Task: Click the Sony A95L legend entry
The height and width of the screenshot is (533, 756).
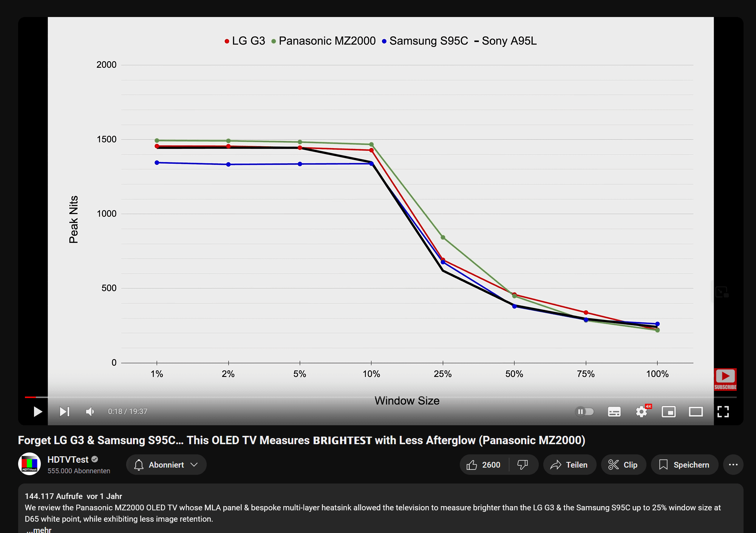Action: pyautogui.click(x=505, y=41)
